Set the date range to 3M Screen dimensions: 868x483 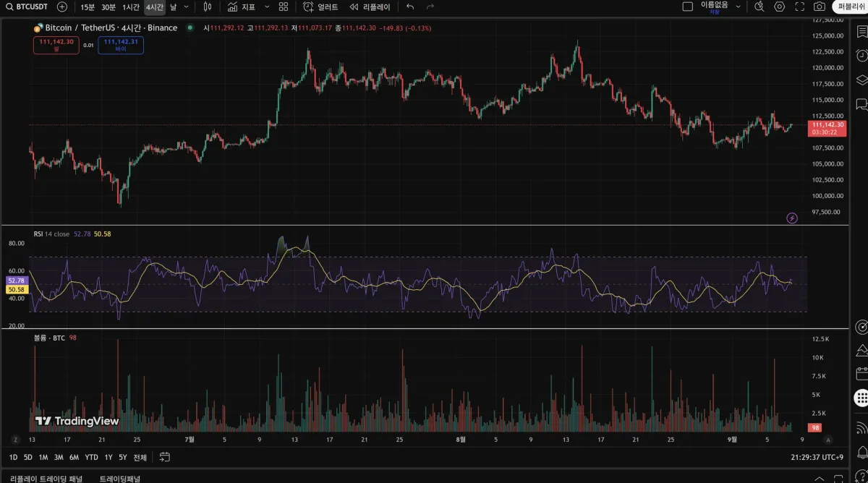(x=59, y=457)
